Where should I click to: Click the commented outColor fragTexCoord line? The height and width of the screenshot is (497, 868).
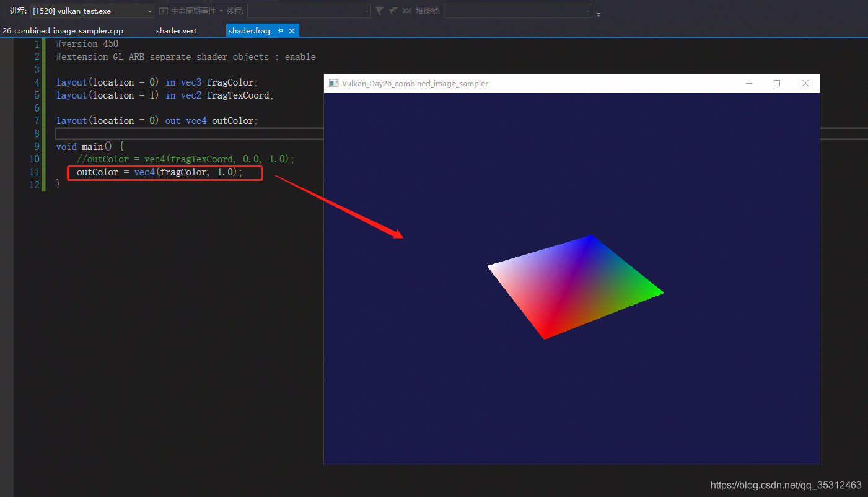186,159
